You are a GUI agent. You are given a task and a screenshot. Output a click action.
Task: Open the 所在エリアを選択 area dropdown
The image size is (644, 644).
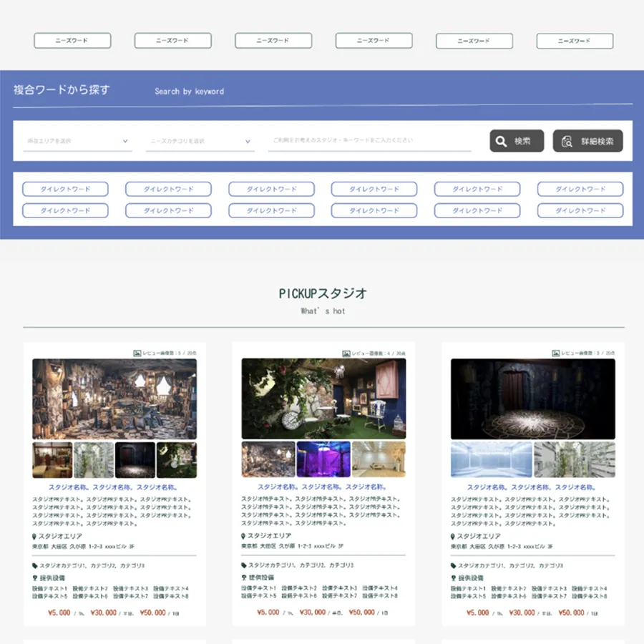(77, 142)
